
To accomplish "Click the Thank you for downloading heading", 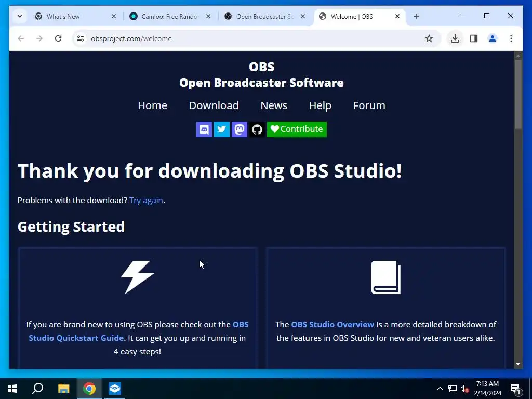I will [210, 170].
